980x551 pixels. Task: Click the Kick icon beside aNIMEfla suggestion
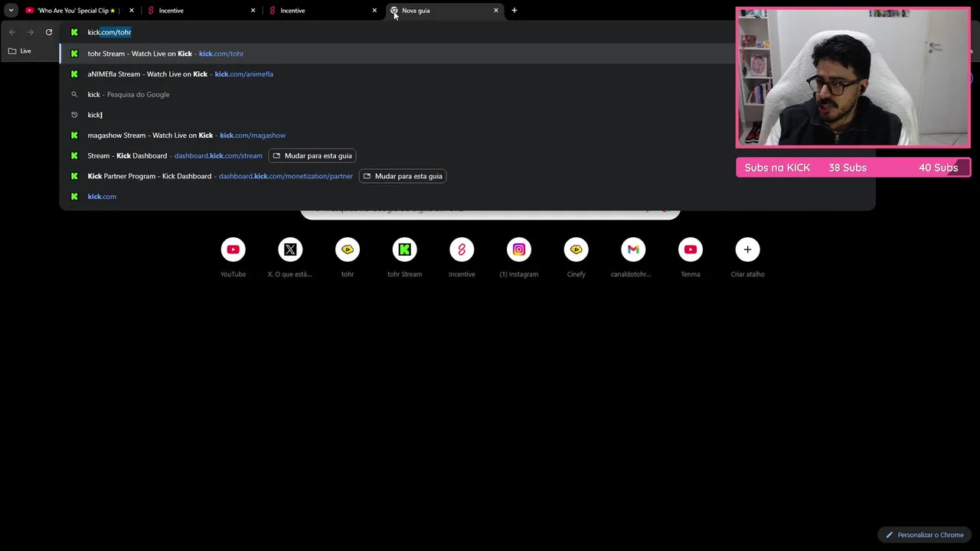coord(74,74)
